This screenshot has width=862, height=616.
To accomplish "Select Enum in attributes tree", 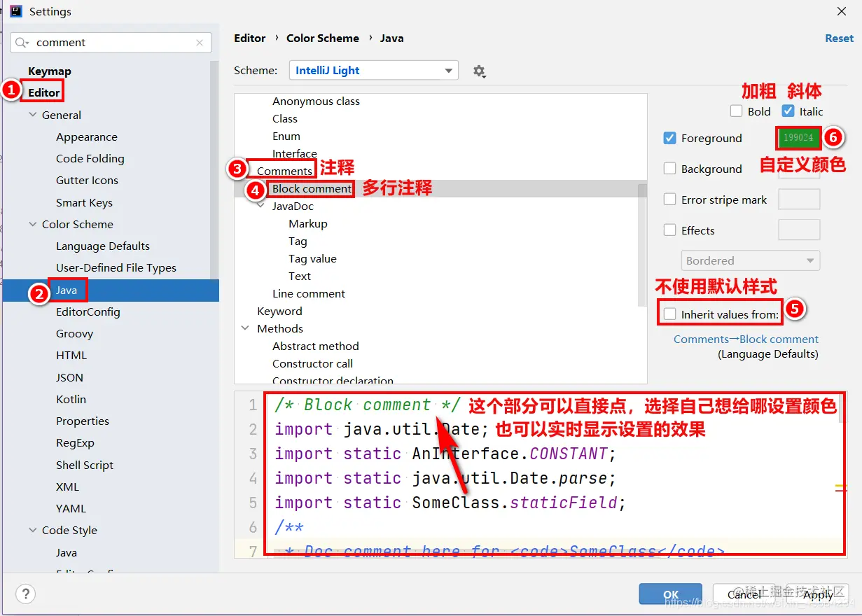I will pos(286,136).
